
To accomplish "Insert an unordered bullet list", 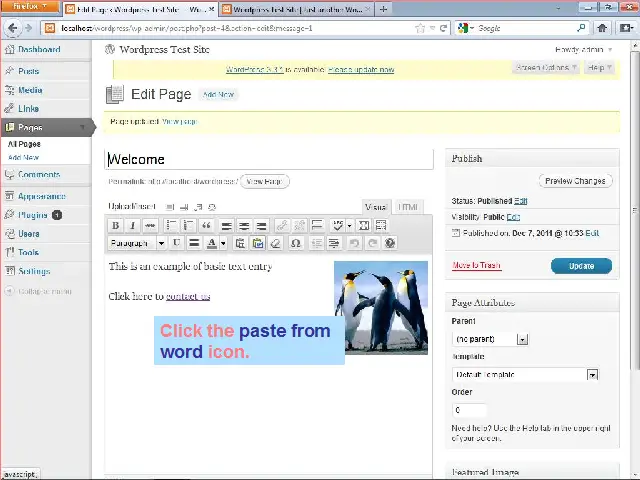I will 171,225.
